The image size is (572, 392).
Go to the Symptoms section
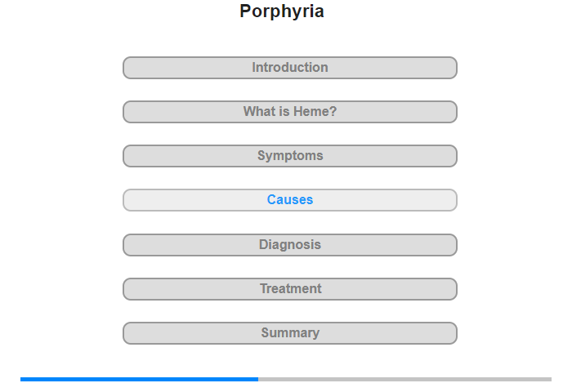(x=289, y=156)
